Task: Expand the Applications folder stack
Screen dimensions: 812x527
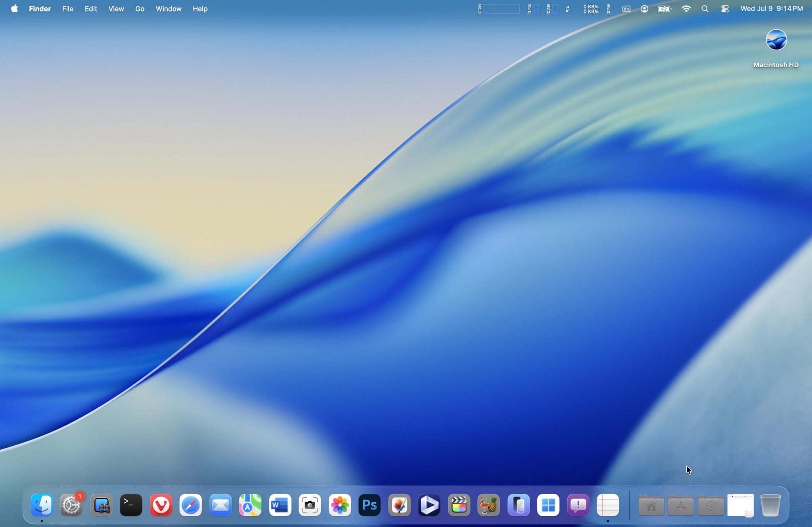Action: [x=681, y=505]
